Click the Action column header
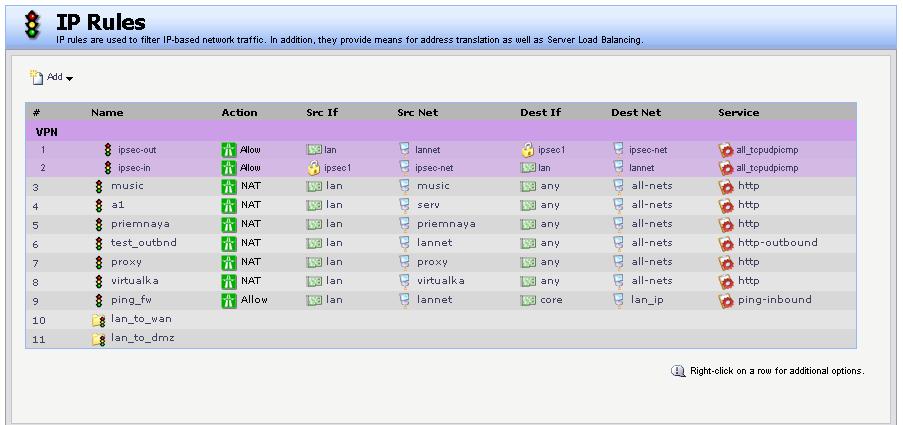This screenshot has width=903, height=425. pyautogui.click(x=239, y=113)
